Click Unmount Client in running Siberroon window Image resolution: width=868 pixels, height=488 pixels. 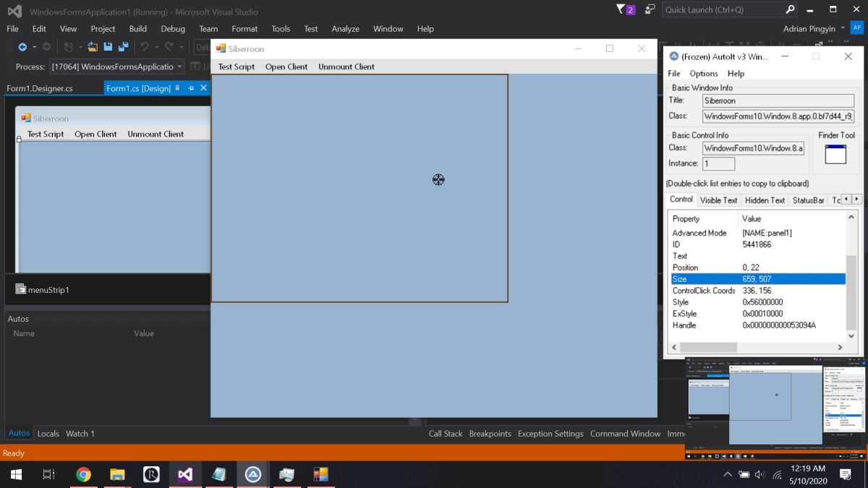pos(346,67)
